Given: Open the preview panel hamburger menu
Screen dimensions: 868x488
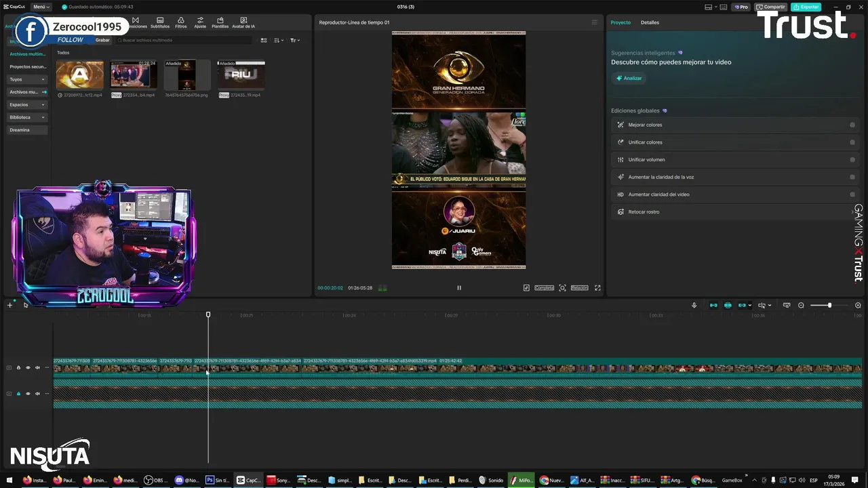Looking at the screenshot, I should 595,22.
